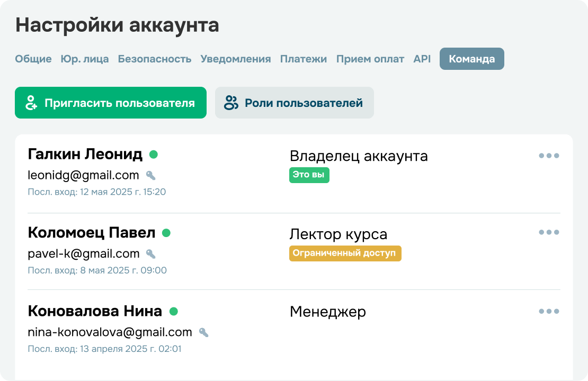Open the Владелец аккаунта role entry
588x381 pixels.
click(x=359, y=156)
